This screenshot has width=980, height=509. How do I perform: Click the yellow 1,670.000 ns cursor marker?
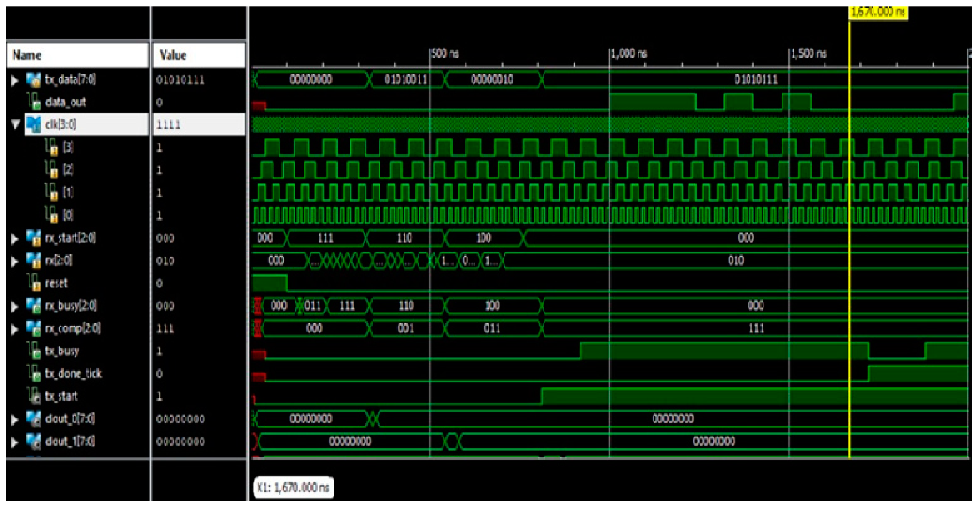coord(878,13)
